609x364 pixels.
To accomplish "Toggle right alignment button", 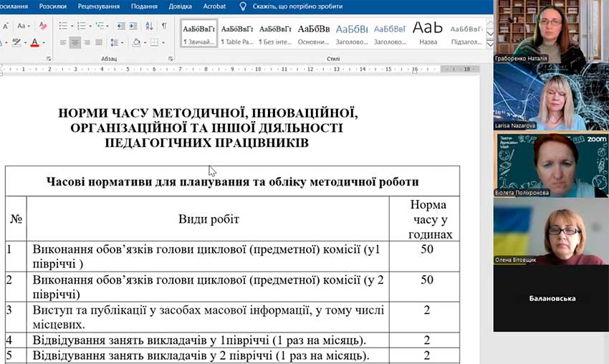I will (x=87, y=42).
